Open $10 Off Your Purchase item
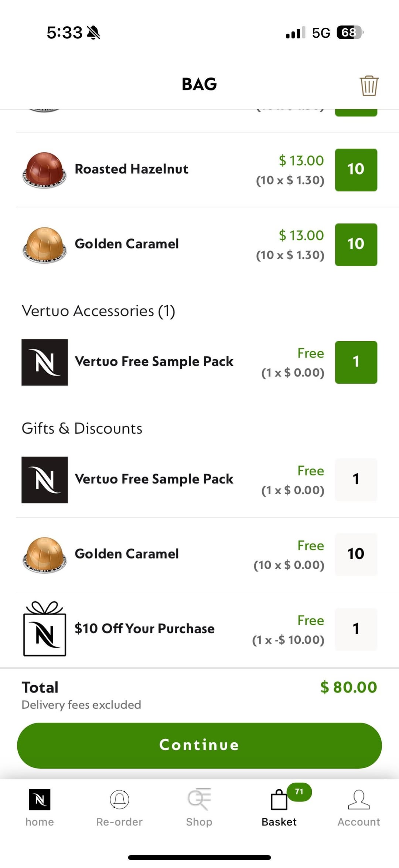 pos(144,629)
